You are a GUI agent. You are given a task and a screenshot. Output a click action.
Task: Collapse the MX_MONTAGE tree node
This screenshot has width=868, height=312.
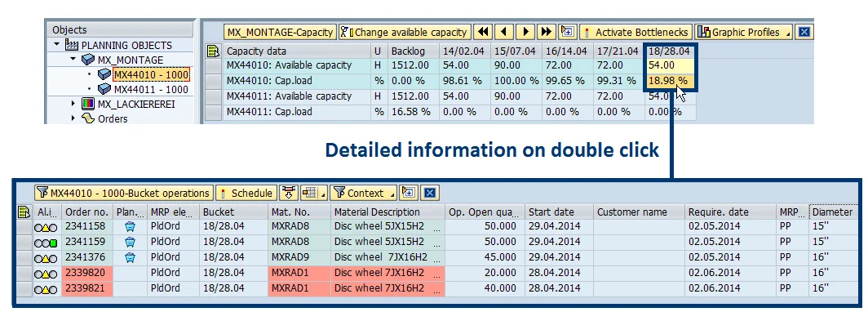click(73, 59)
